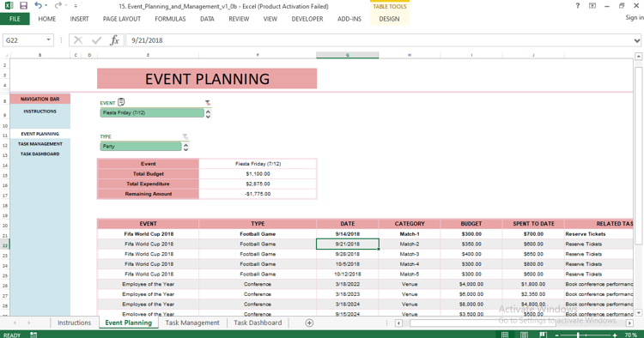The height and width of the screenshot is (338, 644).
Task: Open the Customize Quick Access Toolbar dropdown
Action: point(76,6)
